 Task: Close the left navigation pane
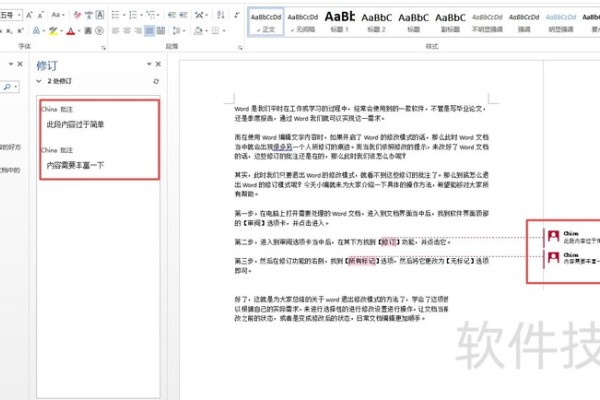pos(20,64)
